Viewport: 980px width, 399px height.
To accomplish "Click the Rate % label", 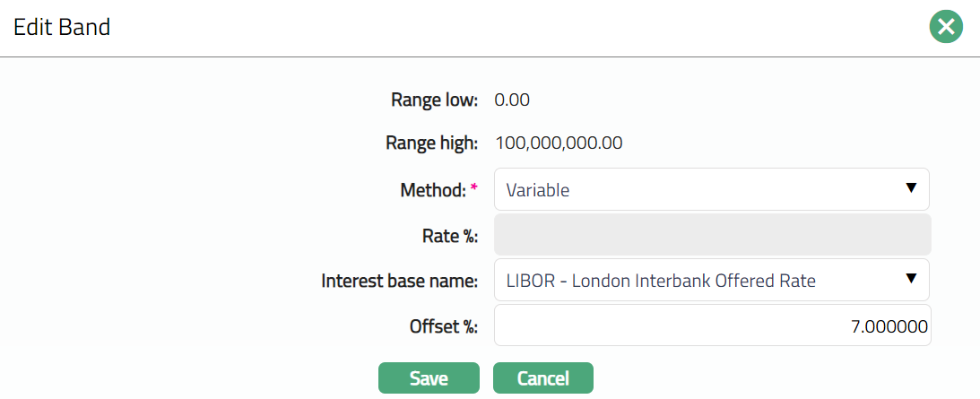I will pyautogui.click(x=449, y=237).
